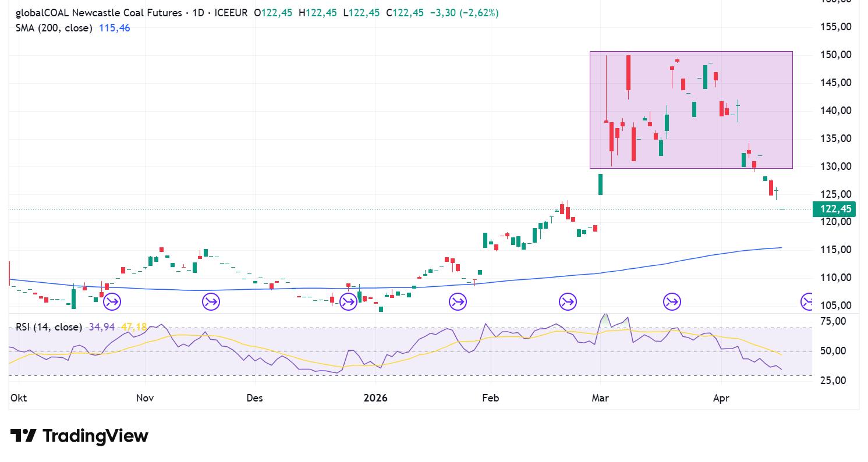The image size is (868, 462).
Task: Click the 2026 label on time axis
Action: tap(375, 398)
